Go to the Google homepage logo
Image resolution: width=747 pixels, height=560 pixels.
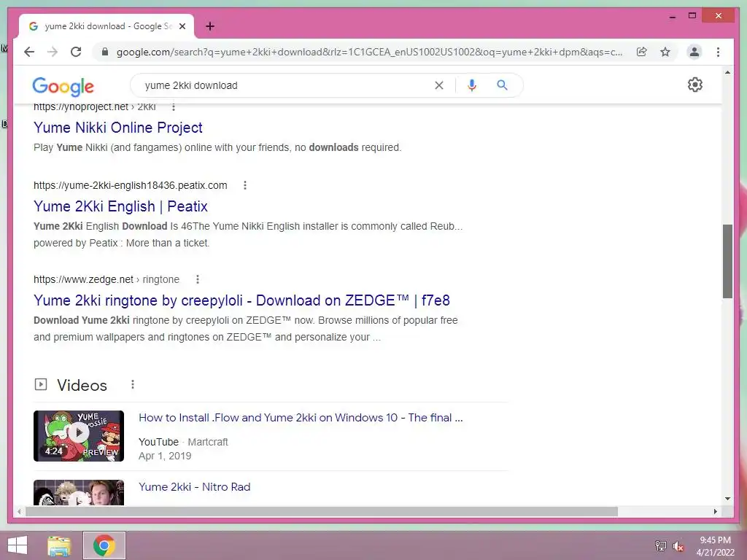63,86
